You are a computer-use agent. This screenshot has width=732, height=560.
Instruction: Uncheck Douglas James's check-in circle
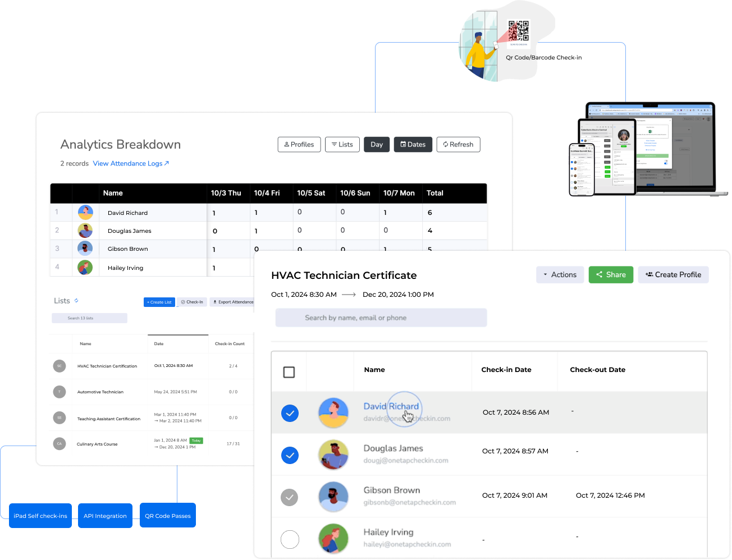pyautogui.click(x=290, y=455)
